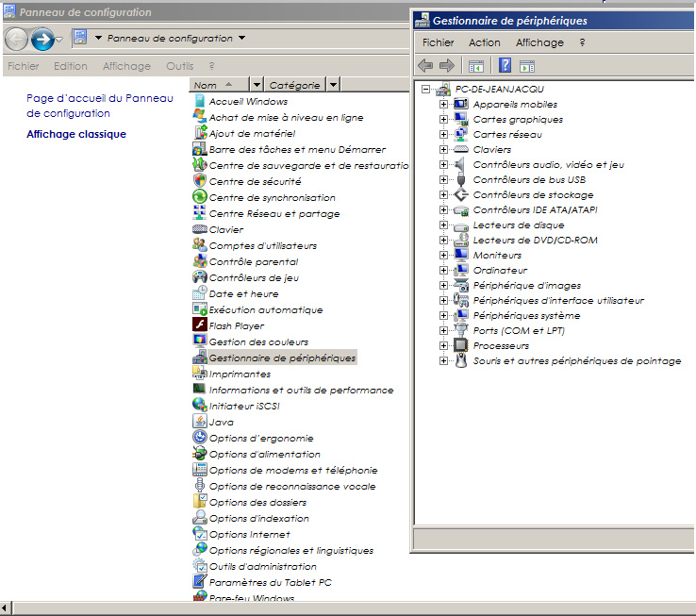Open the recent pages dropdown beside navigation arrows
This screenshot has height=616, width=696.
pos(59,40)
